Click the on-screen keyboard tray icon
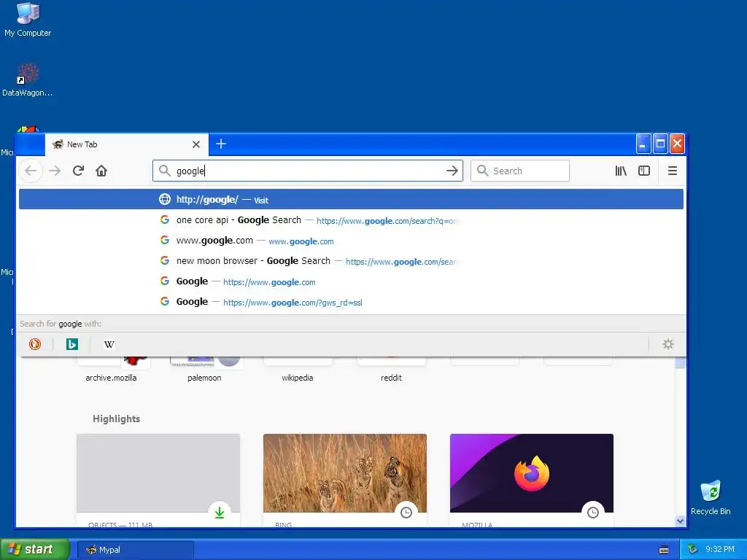Screen dimensions: 747x560 [x=664, y=550]
